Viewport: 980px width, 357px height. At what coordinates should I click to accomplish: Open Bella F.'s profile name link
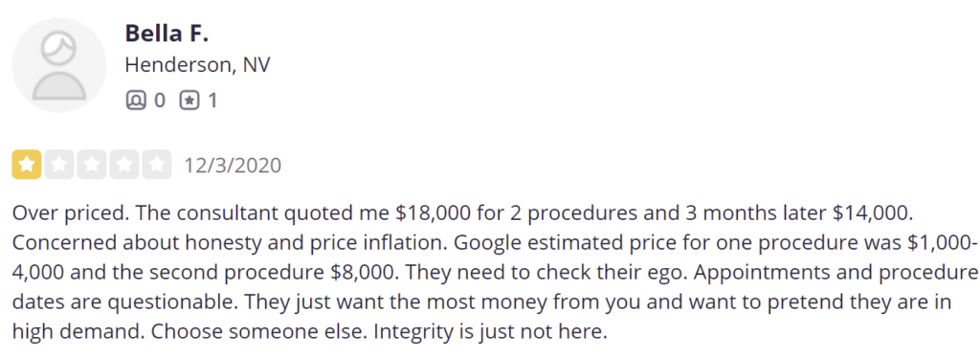pos(167,33)
